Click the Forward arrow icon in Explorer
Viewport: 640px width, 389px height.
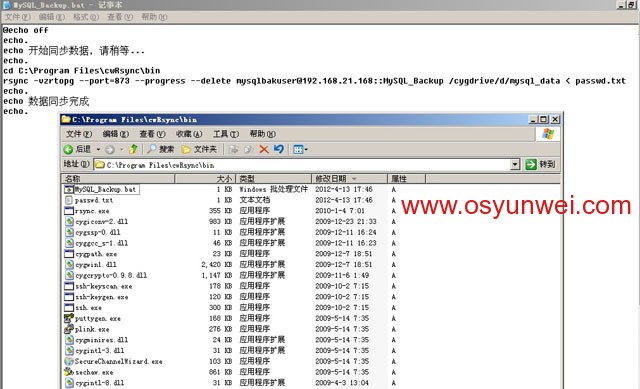[x=109, y=150]
